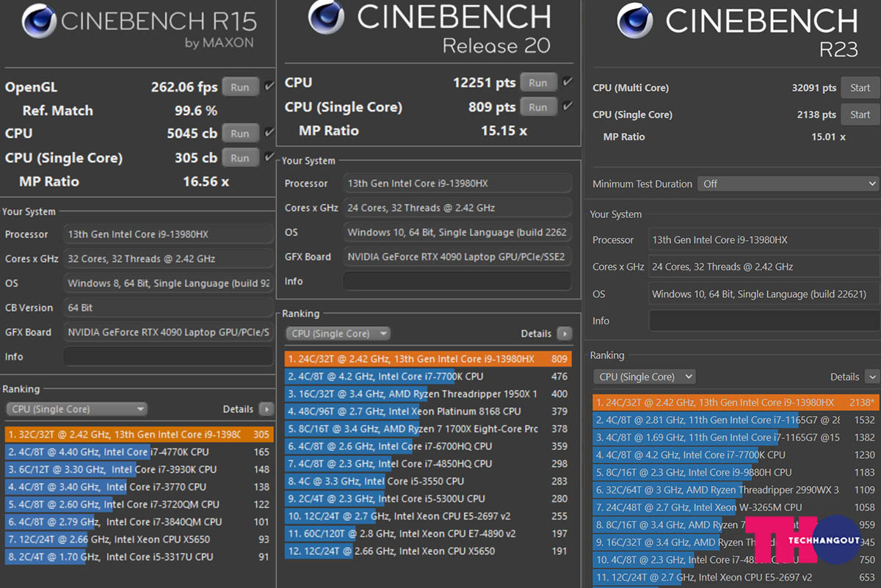Image resolution: width=881 pixels, height=588 pixels.
Task: Toggle CPU (Single Core) checkbox in Cinebench R20
Action: [568, 107]
